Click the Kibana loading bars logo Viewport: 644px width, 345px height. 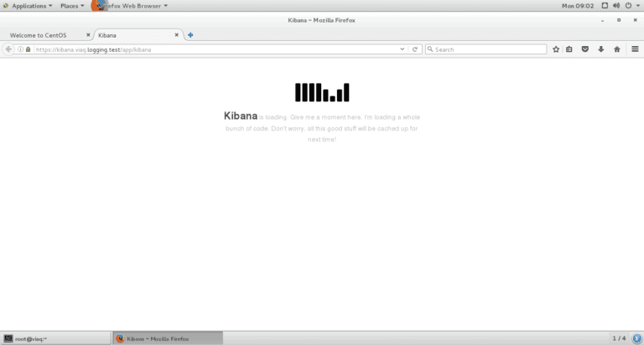tap(322, 92)
